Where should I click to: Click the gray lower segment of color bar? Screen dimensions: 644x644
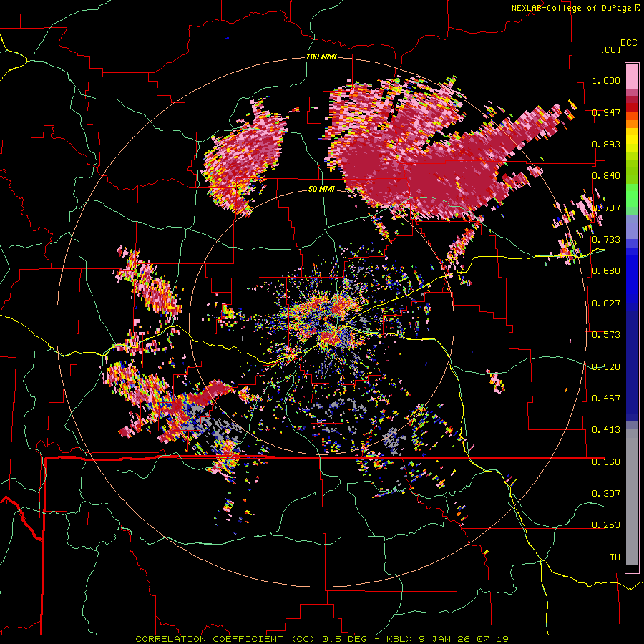point(632,497)
